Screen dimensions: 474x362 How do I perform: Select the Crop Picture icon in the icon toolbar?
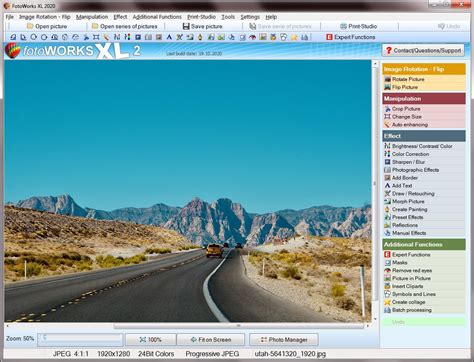[86, 37]
